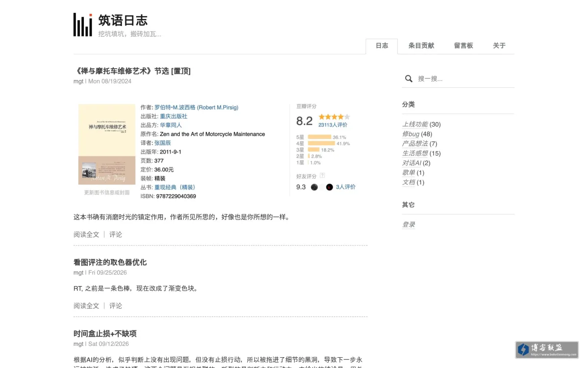Click the 其它 sidebar heading
This screenshot has height=368, width=588.
(409, 205)
